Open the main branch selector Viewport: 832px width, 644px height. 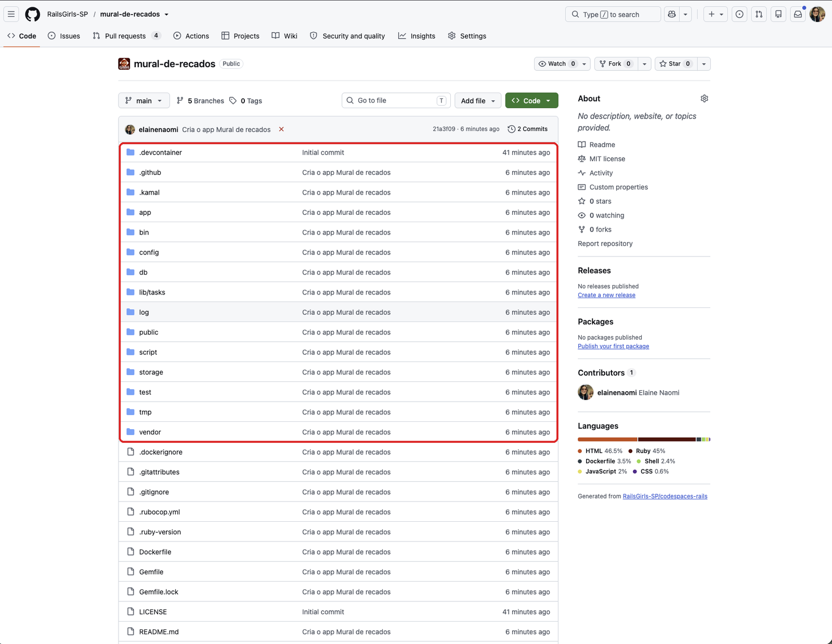(x=144, y=100)
